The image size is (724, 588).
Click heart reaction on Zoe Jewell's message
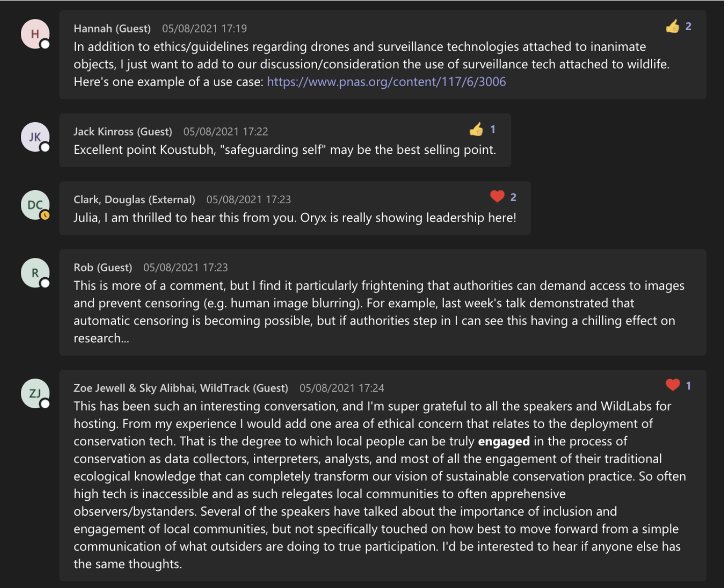(673, 385)
